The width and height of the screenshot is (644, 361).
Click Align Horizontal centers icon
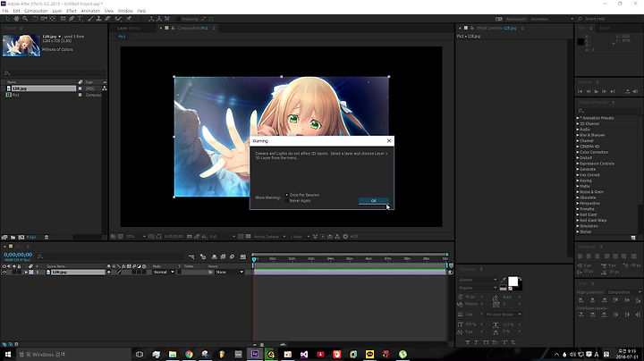click(592, 300)
